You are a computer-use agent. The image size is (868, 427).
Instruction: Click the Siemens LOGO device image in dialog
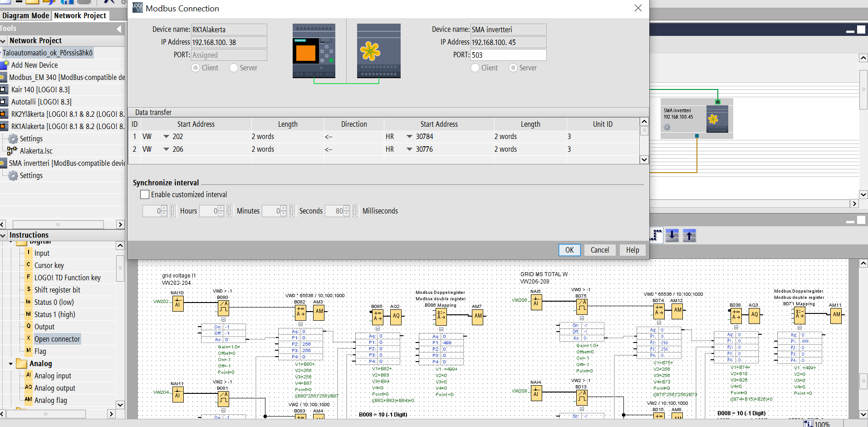(x=314, y=51)
